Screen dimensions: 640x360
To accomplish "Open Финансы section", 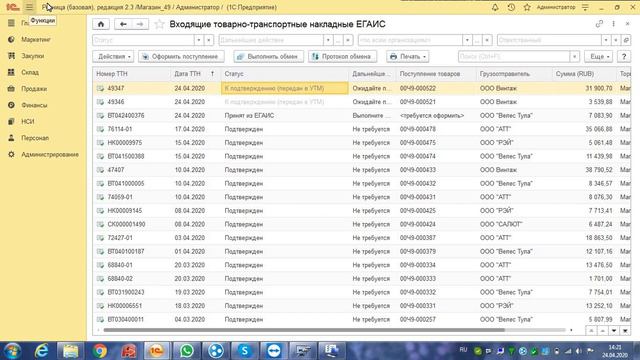I will [34, 105].
